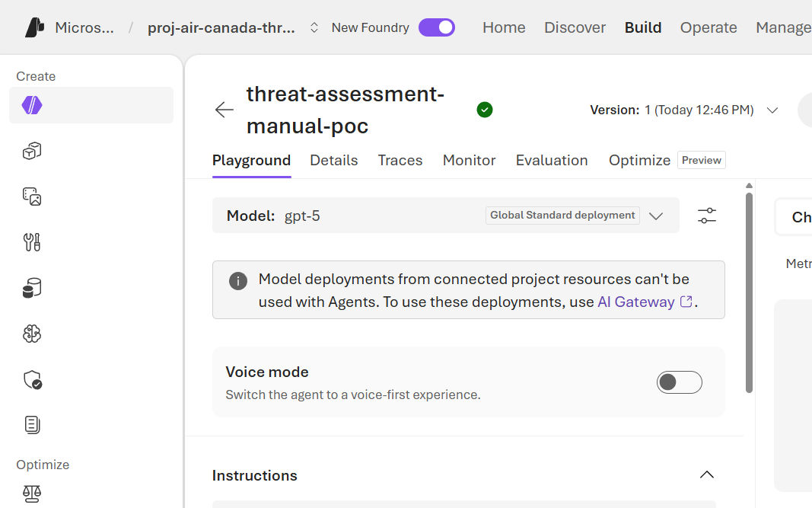Click the Global Standard deployment badge

[x=562, y=215]
